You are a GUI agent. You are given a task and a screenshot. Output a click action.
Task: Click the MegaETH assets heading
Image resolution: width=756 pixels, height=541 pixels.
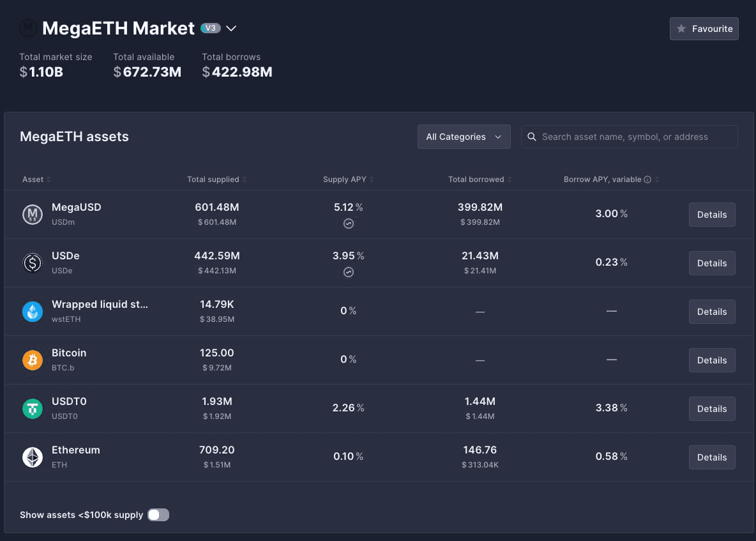(x=74, y=137)
